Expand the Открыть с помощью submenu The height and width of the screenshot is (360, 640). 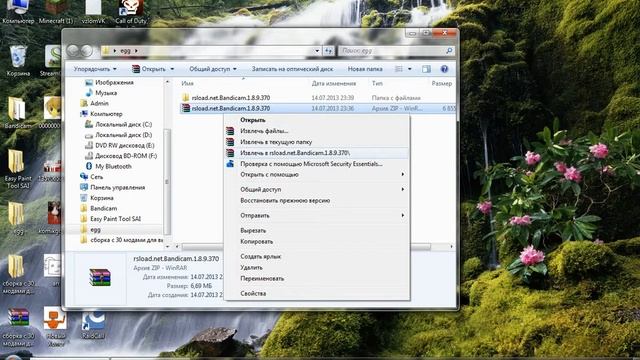click(402, 175)
